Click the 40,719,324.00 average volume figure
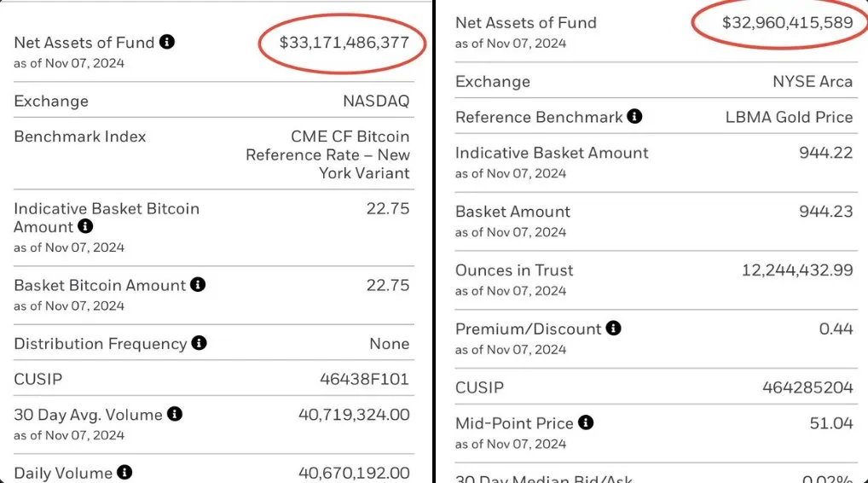Viewport: 868px width, 483px height. pos(353,415)
